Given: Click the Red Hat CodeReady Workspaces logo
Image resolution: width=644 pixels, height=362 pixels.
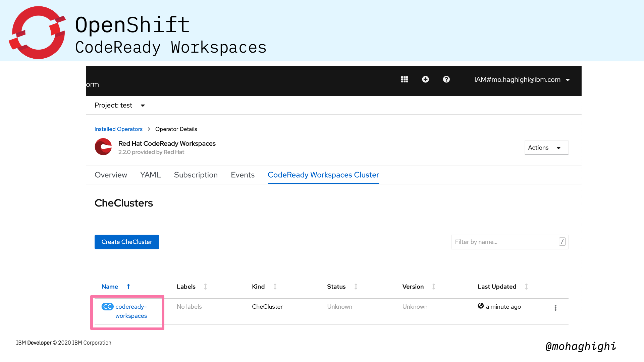Looking at the screenshot, I should coord(103,147).
